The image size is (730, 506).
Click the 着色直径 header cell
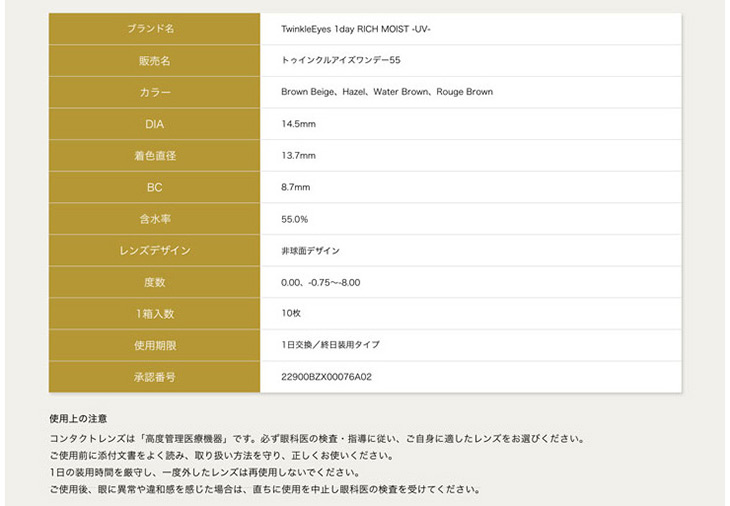[154, 155]
